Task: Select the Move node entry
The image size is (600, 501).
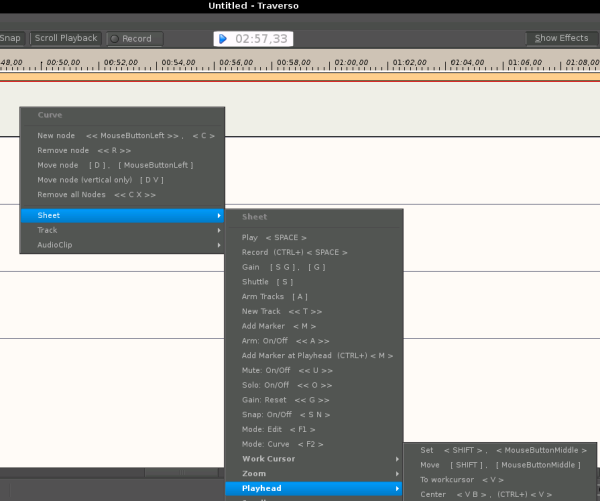Action: click(x=122, y=165)
